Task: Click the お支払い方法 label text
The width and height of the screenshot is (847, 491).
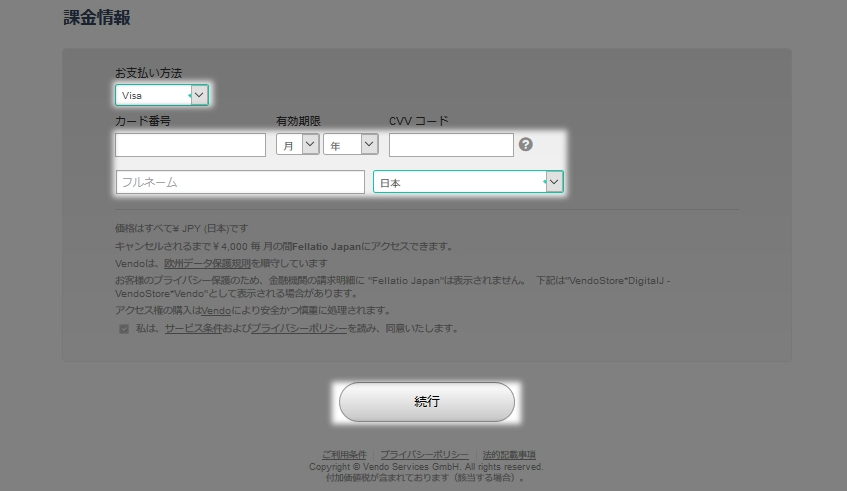Action: 148,73
